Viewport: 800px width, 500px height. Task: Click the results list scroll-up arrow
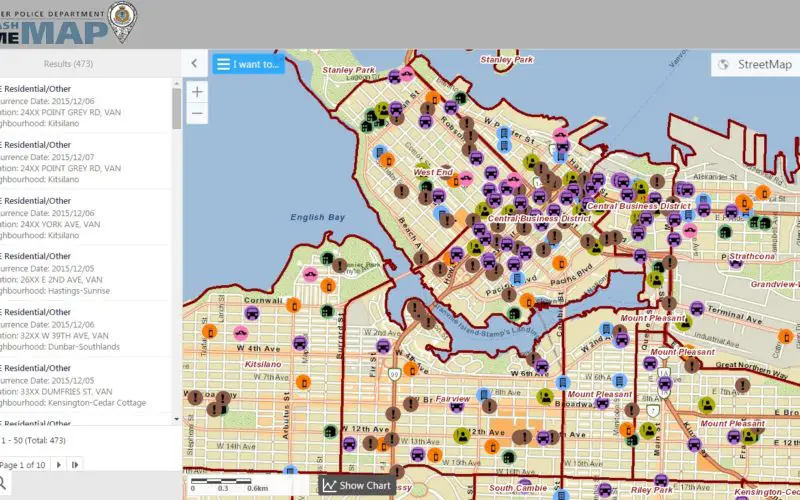177,84
